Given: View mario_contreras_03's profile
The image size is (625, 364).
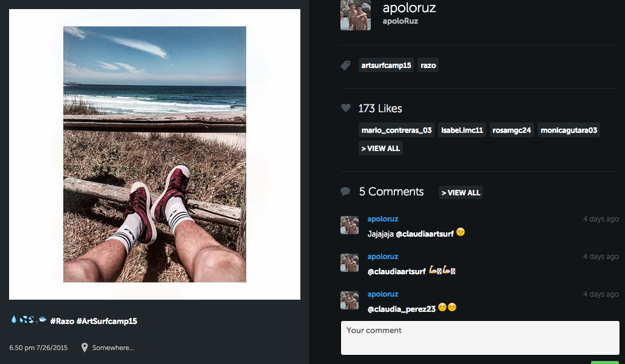Looking at the screenshot, I should click(x=396, y=130).
